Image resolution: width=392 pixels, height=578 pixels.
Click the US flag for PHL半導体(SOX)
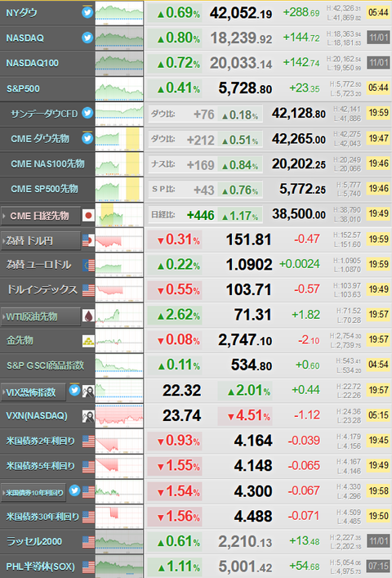[88, 567]
